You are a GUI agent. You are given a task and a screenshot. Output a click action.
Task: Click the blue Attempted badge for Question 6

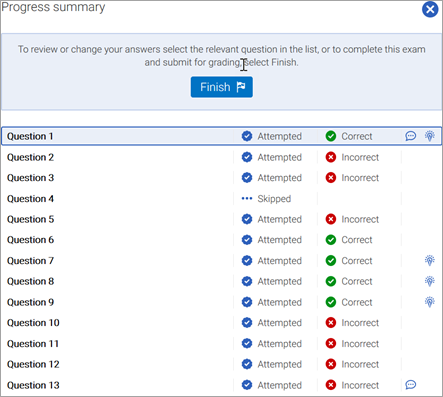coord(247,240)
